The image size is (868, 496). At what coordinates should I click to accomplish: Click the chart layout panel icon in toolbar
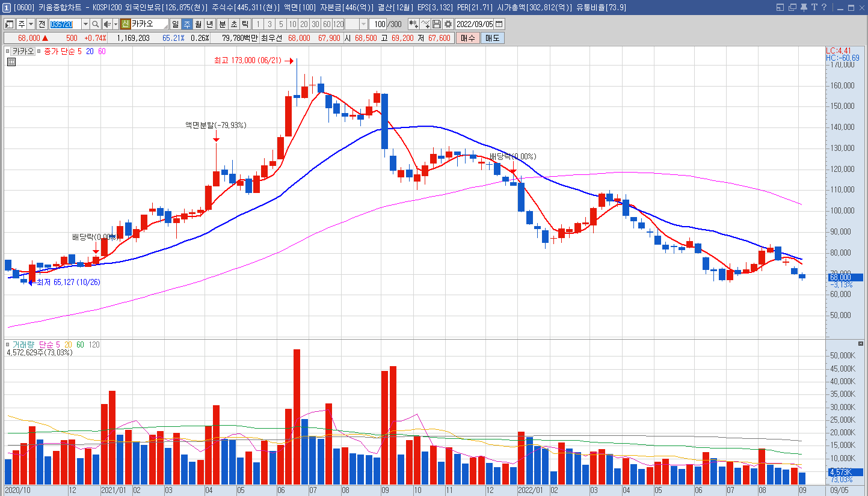coord(10,24)
